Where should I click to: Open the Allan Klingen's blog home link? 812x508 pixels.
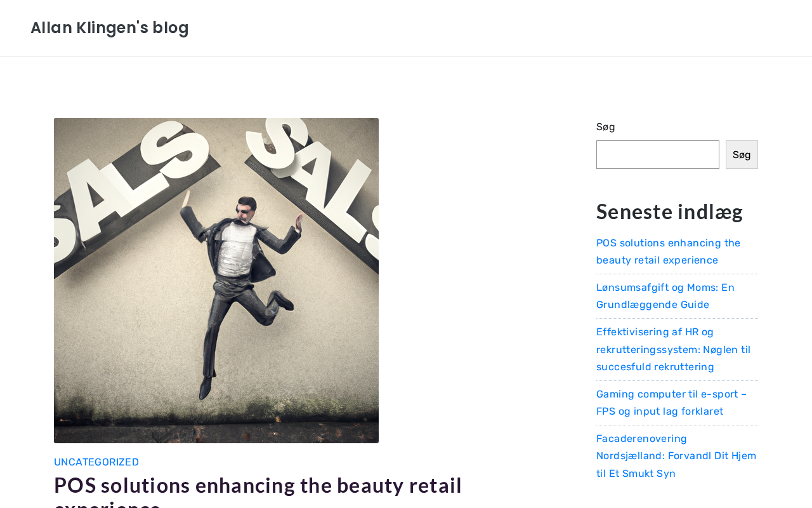pos(110,28)
